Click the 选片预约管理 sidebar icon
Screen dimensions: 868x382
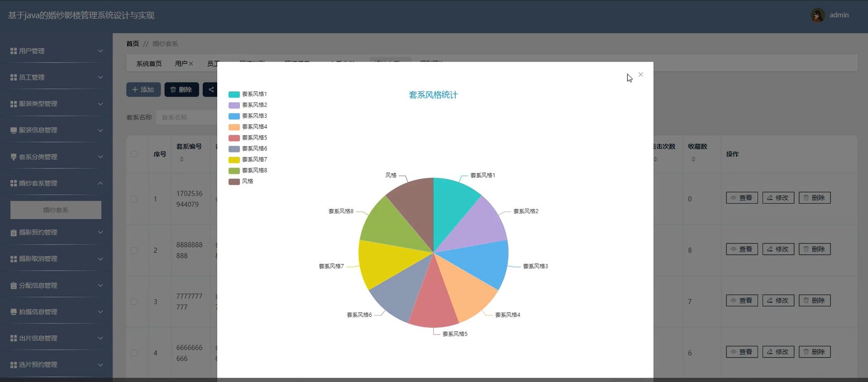pyautogui.click(x=14, y=365)
